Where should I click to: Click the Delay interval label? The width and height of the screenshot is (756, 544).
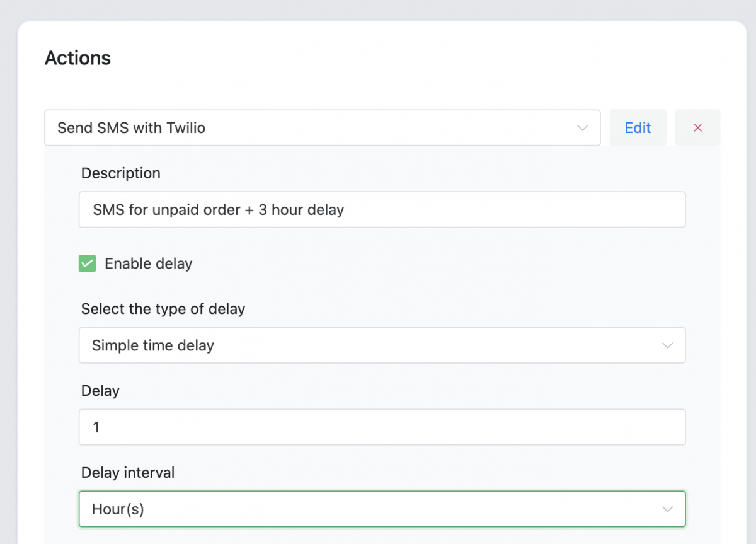tap(128, 472)
